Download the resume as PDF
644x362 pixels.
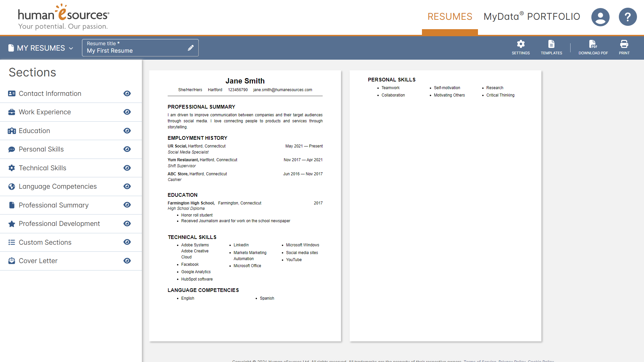click(x=593, y=48)
